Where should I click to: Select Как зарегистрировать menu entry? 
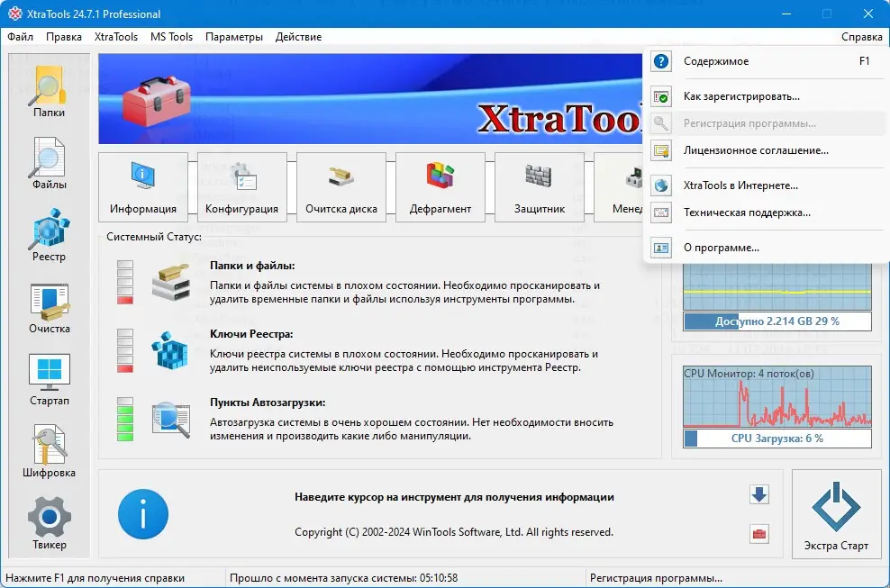767,96
